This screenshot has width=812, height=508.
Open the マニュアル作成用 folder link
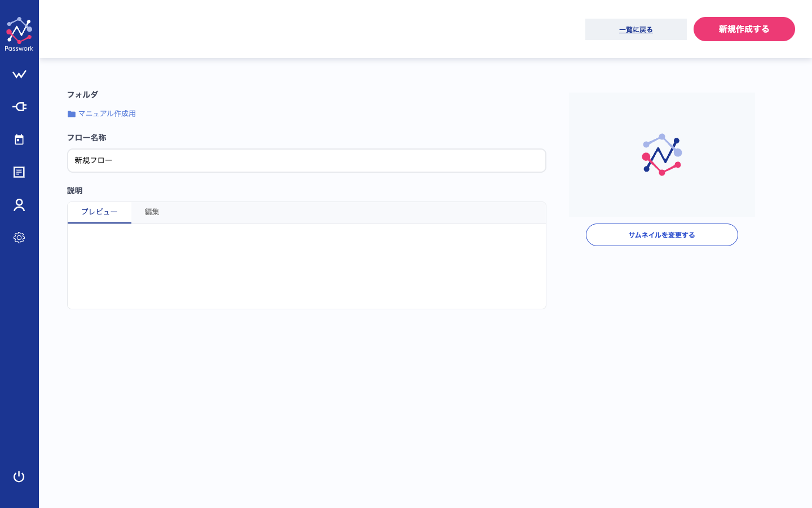(x=107, y=113)
